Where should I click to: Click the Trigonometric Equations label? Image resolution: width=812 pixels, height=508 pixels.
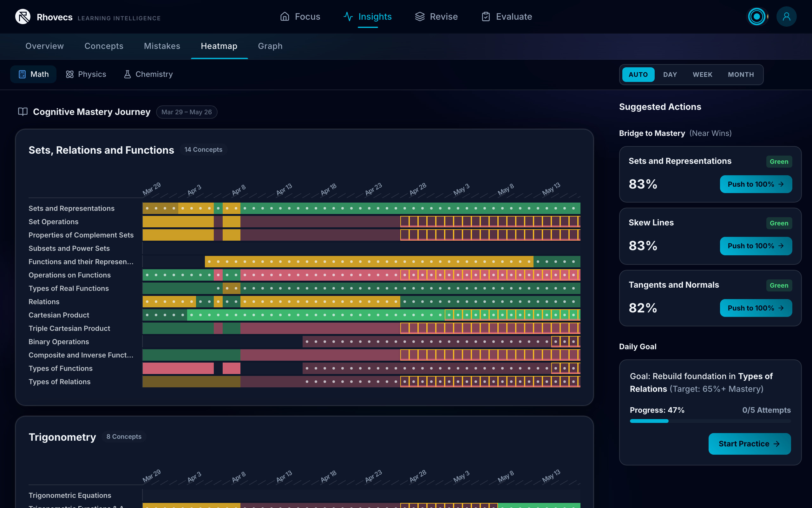click(x=70, y=495)
